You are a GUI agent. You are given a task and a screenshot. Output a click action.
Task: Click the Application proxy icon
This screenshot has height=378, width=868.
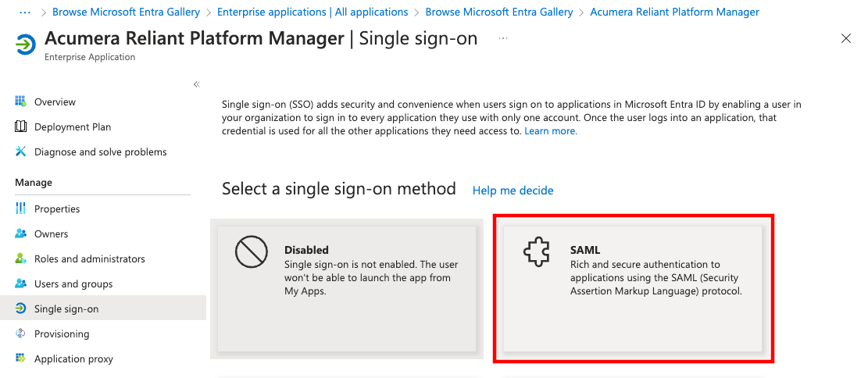pyautogui.click(x=20, y=358)
